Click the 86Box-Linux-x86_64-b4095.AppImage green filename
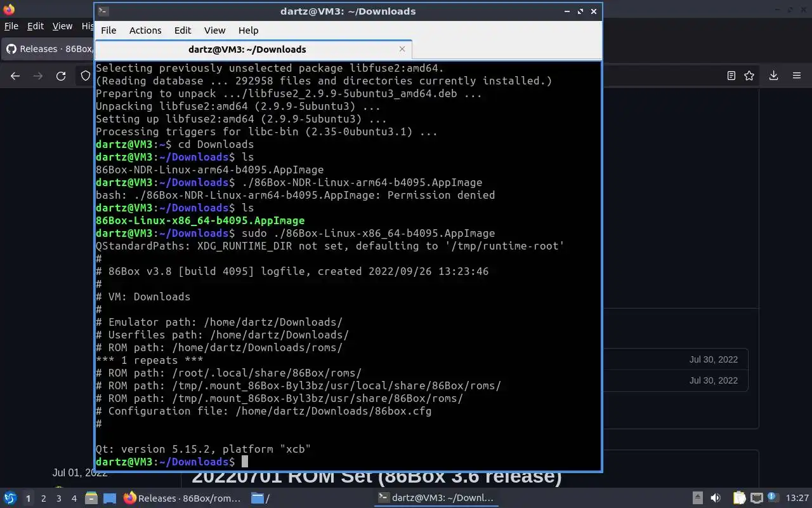 200,220
